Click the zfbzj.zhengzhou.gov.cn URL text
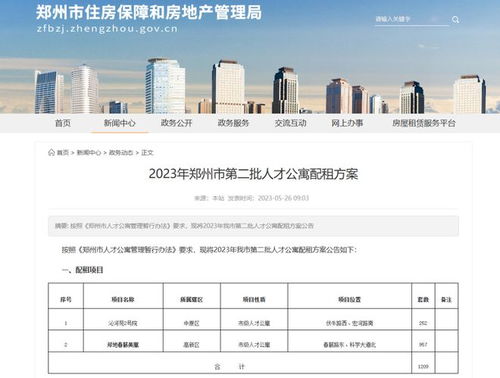This screenshot has width=500, height=378. [107, 29]
